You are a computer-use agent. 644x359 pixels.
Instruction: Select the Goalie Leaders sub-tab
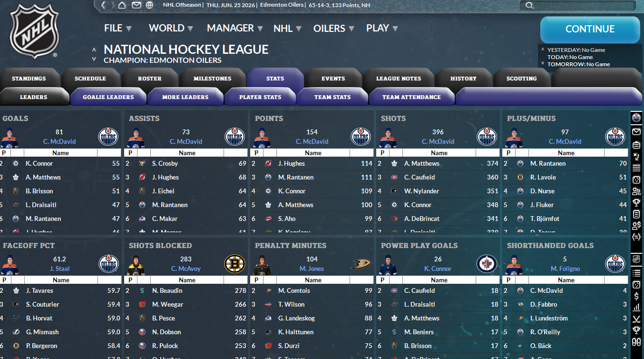(108, 97)
